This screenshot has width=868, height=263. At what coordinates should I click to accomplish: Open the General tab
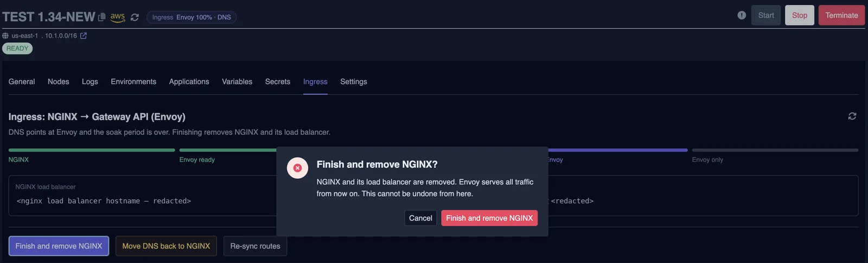pyautogui.click(x=22, y=82)
